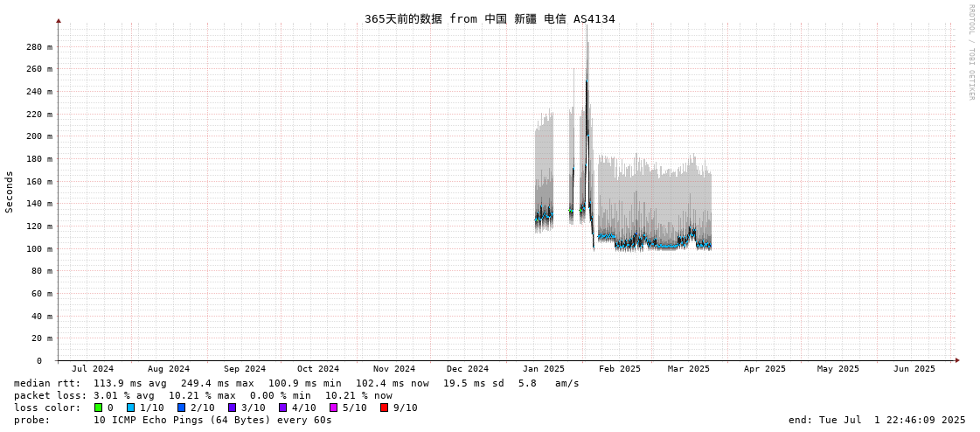Click the '113.9 ms avg' median rtt value
980x432 pixels.
click(x=130, y=383)
